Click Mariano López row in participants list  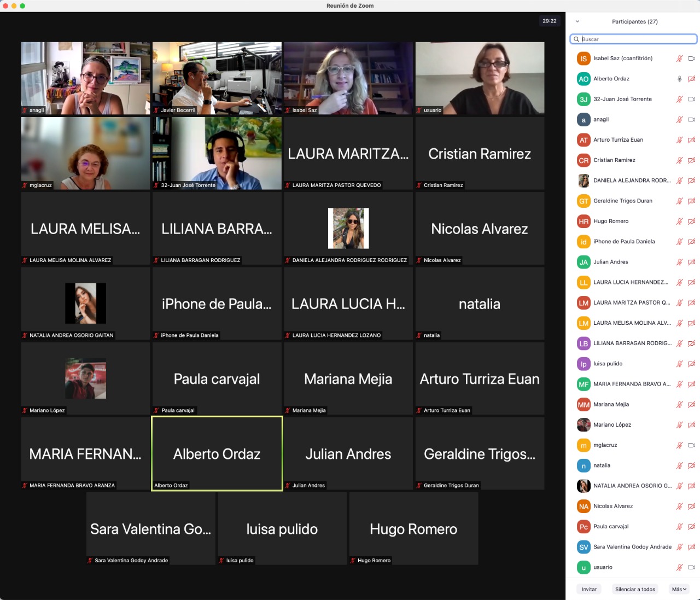633,425
